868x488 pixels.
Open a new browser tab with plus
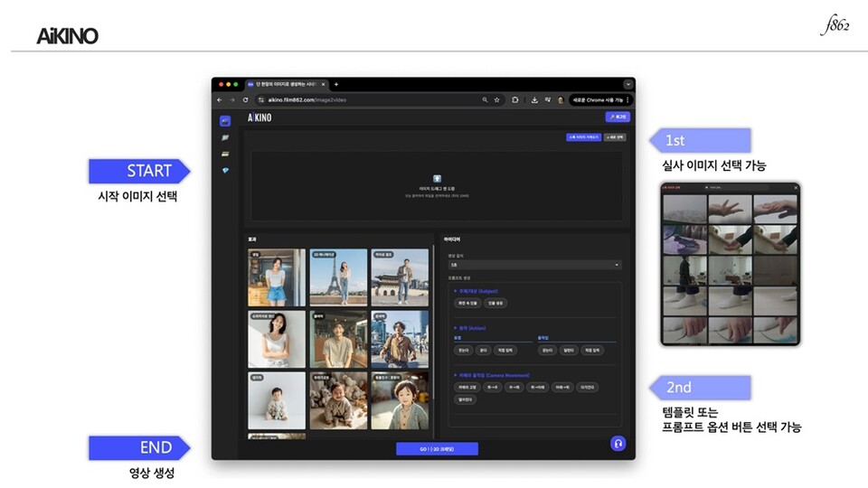tap(336, 84)
